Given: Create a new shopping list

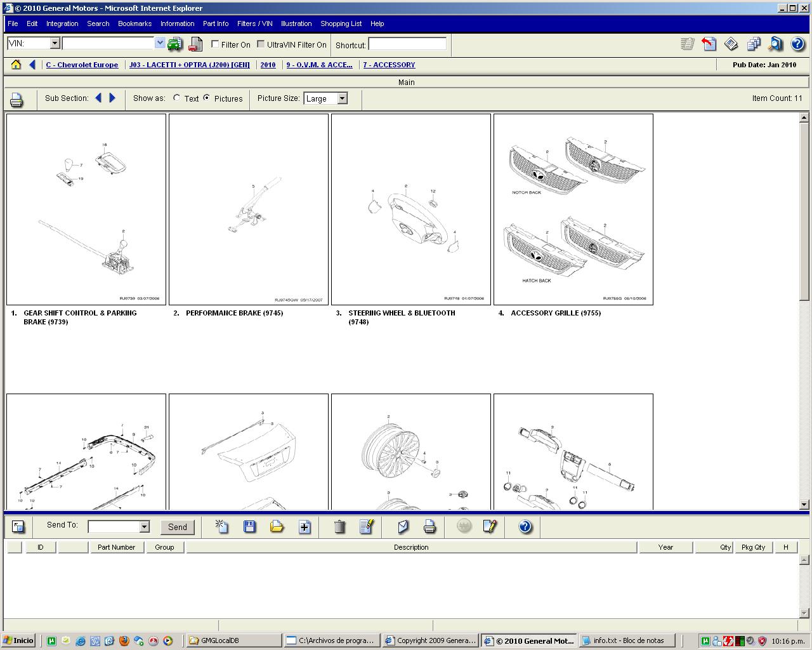Looking at the screenshot, I should (221, 526).
